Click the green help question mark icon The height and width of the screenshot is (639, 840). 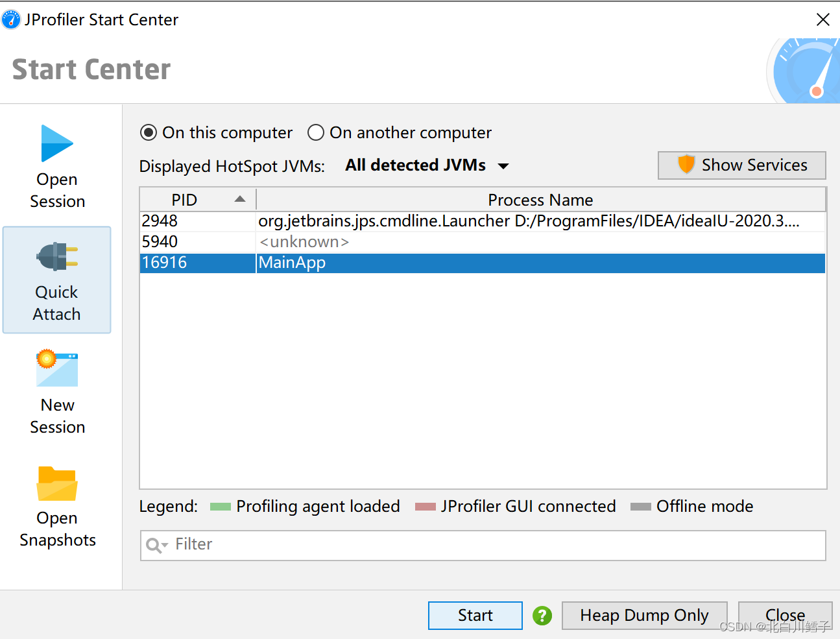pos(542,616)
